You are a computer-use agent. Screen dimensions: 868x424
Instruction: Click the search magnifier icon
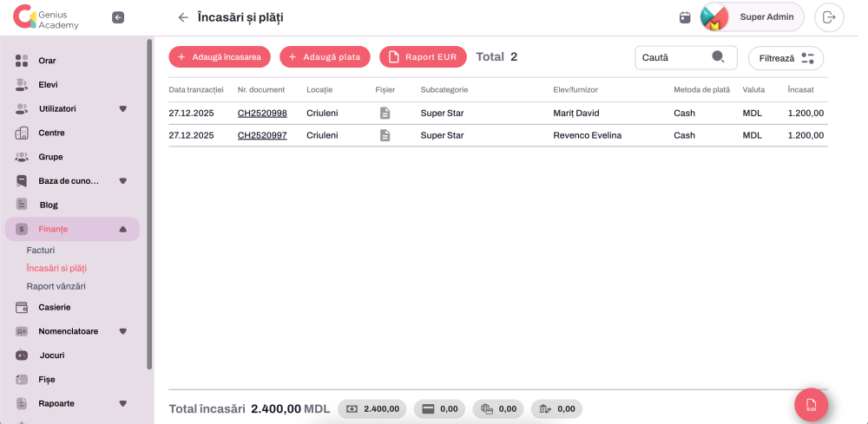pos(718,57)
